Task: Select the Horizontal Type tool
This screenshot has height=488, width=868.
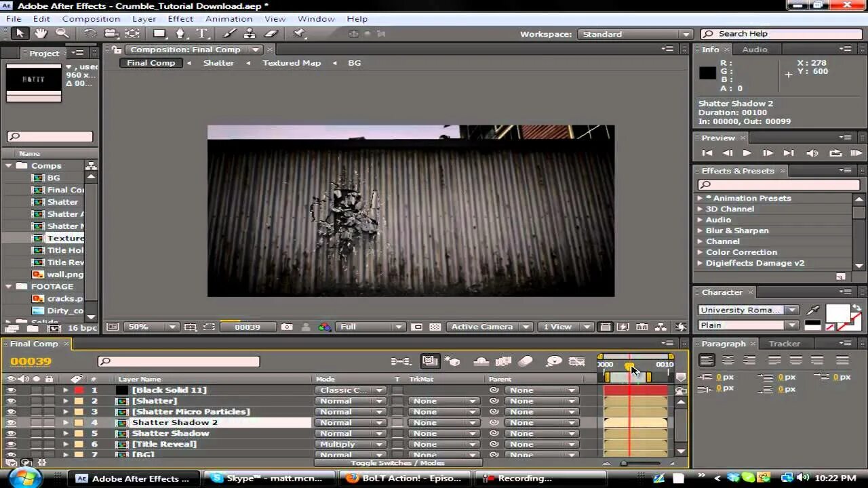Action: pos(201,33)
